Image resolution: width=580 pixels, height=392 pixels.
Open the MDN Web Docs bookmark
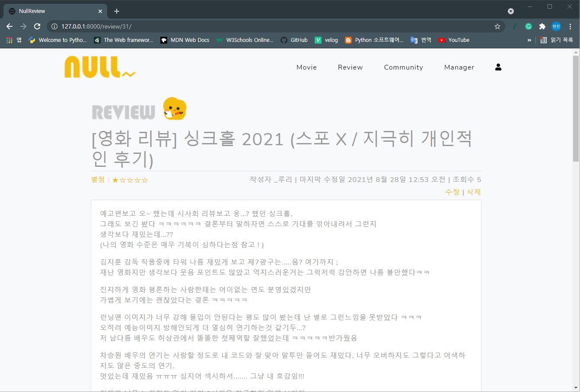(185, 40)
